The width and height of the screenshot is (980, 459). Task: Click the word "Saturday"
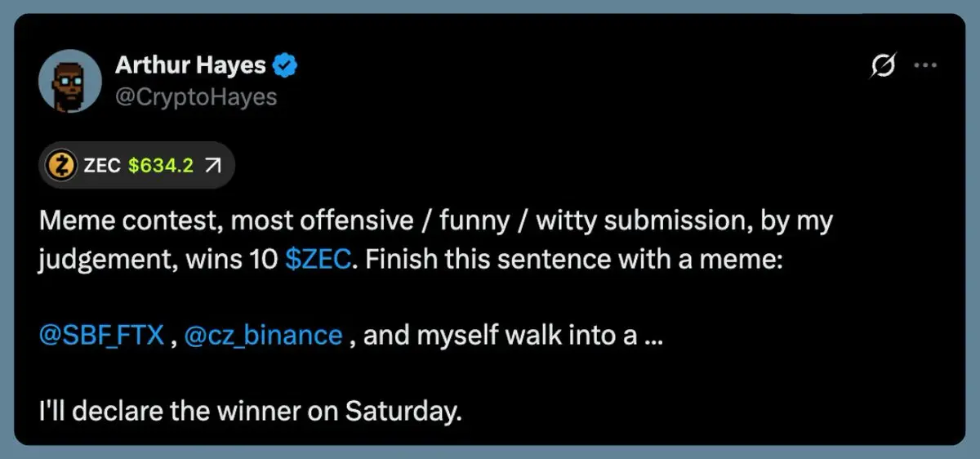[399, 410]
